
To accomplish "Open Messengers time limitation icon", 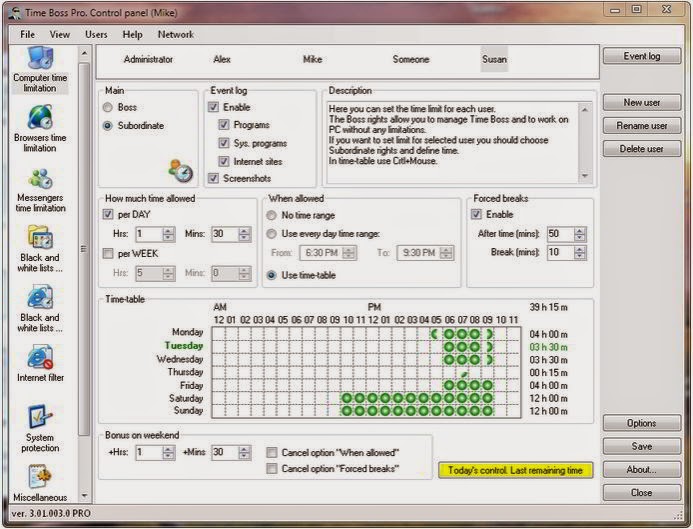I will coord(40,179).
